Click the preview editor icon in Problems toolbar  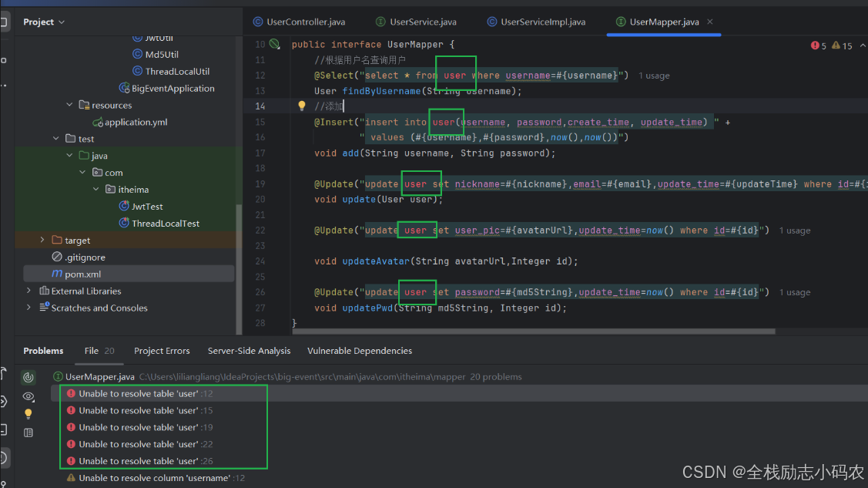28,433
